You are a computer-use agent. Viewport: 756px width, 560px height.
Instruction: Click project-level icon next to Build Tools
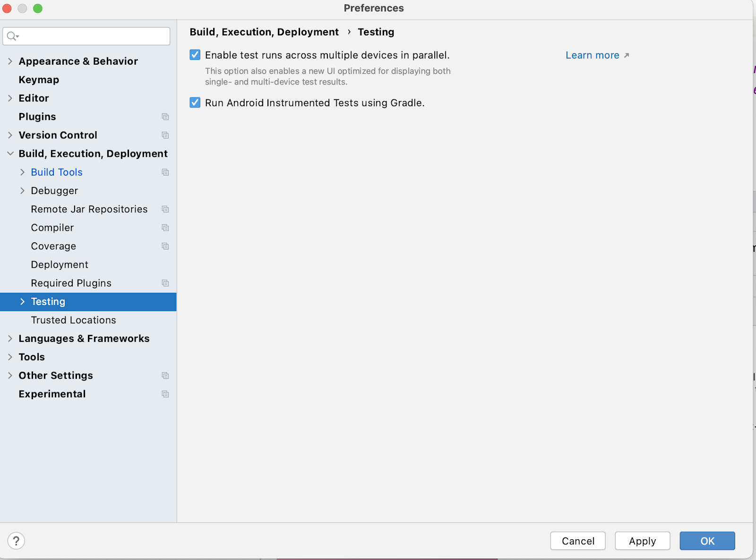(x=165, y=172)
